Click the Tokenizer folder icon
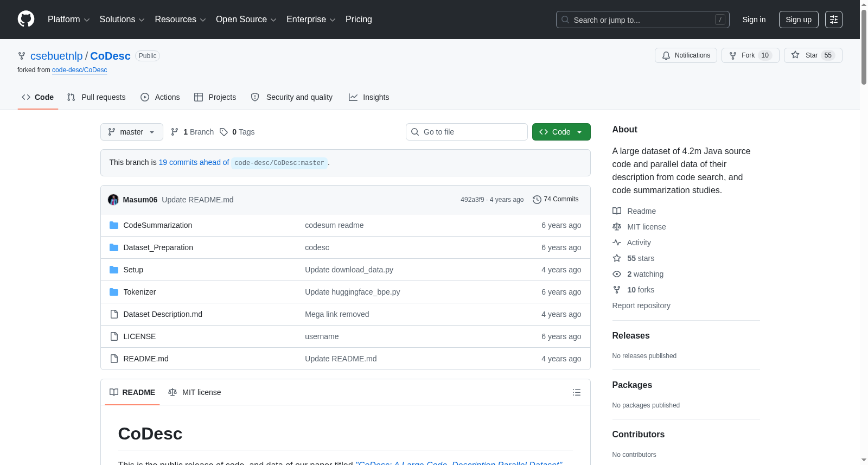This screenshot has width=868, height=465. click(114, 292)
